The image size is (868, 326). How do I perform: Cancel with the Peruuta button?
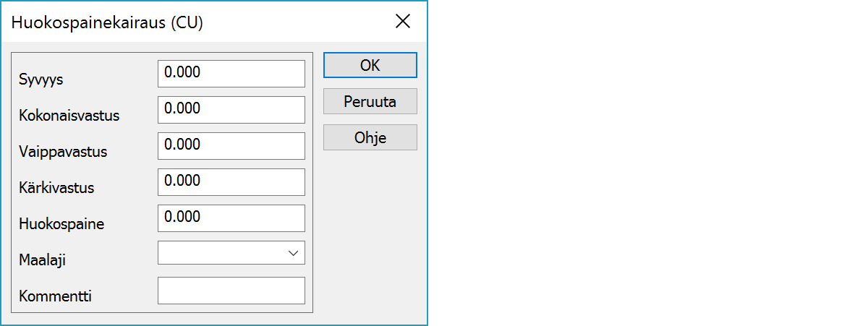(x=370, y=102)
